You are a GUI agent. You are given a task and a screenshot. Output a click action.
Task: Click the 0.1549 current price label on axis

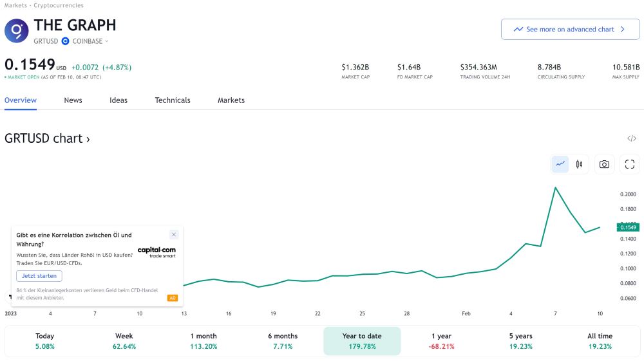628,227
